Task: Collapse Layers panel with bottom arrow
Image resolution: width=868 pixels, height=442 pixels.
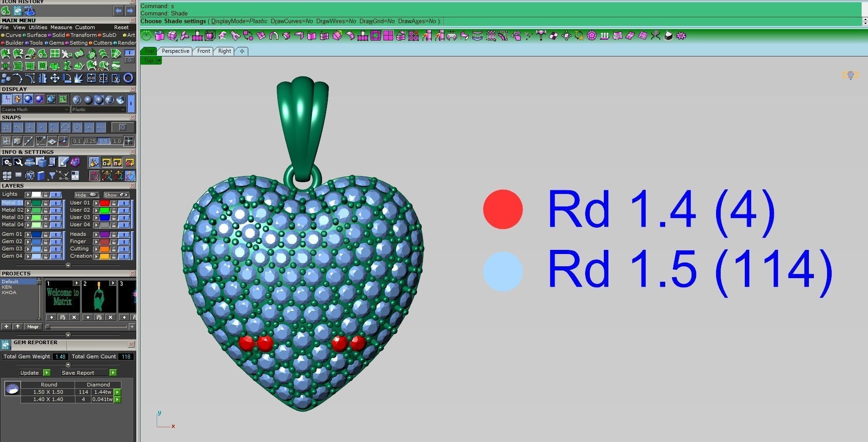Action: pyautogui.click(x=68, y=265)
